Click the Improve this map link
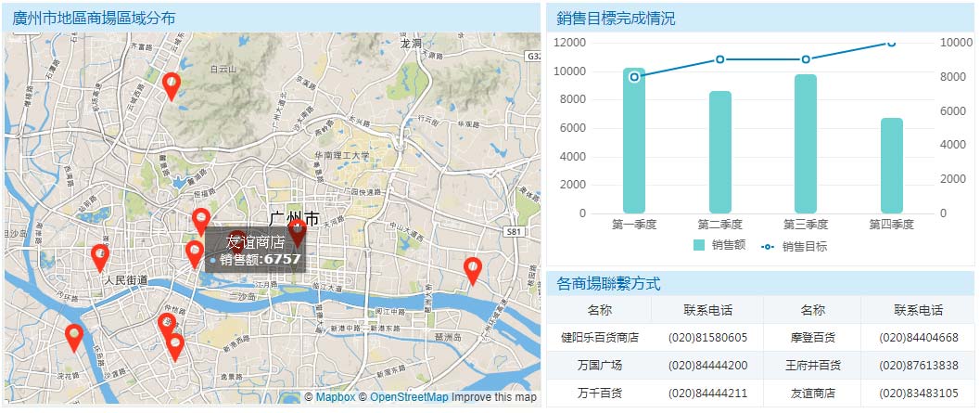 pos(494,397)
